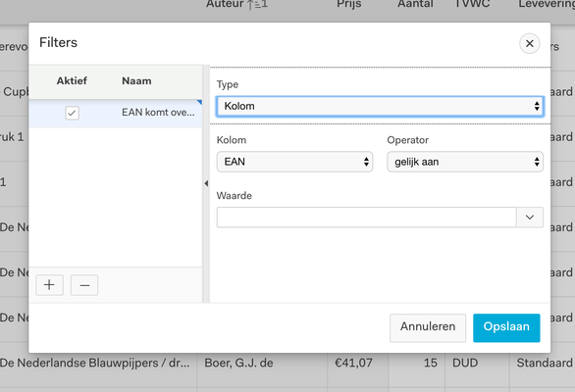Viewport: 575px width, 392px height.
Task: Open the Kolom dropdown showing EAN
Action: [294, 162]
